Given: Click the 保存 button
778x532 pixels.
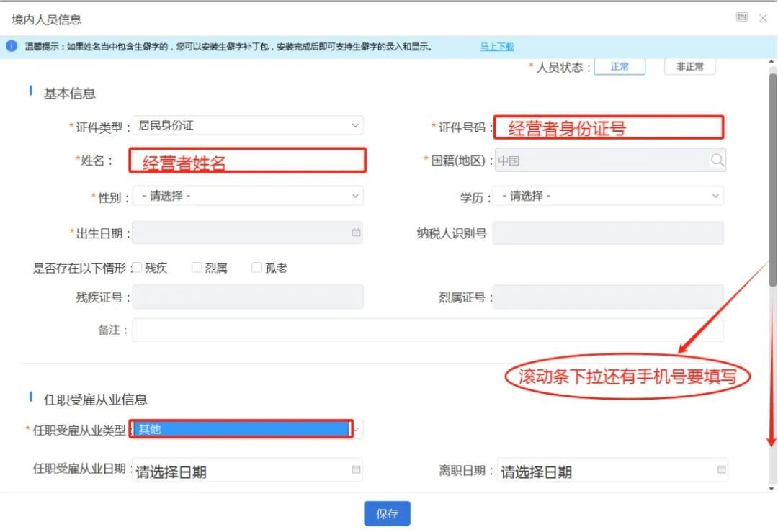Looking at the screenshot, I should pos(387,514).
